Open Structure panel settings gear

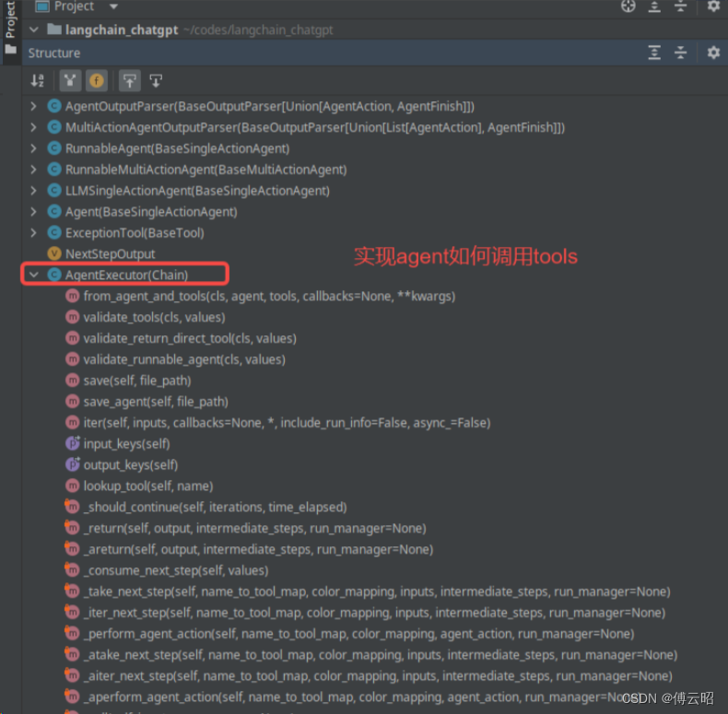coord(713,53)
